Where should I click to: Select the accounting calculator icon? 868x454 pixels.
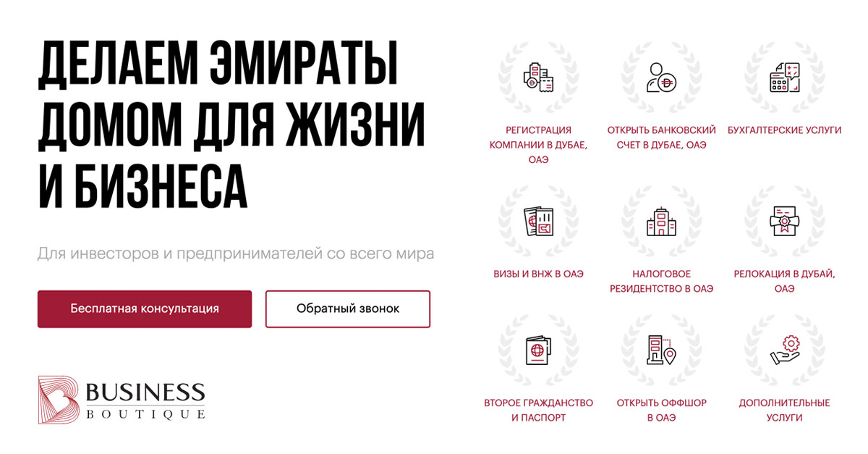pyautogui.click(x=785, y=77)
